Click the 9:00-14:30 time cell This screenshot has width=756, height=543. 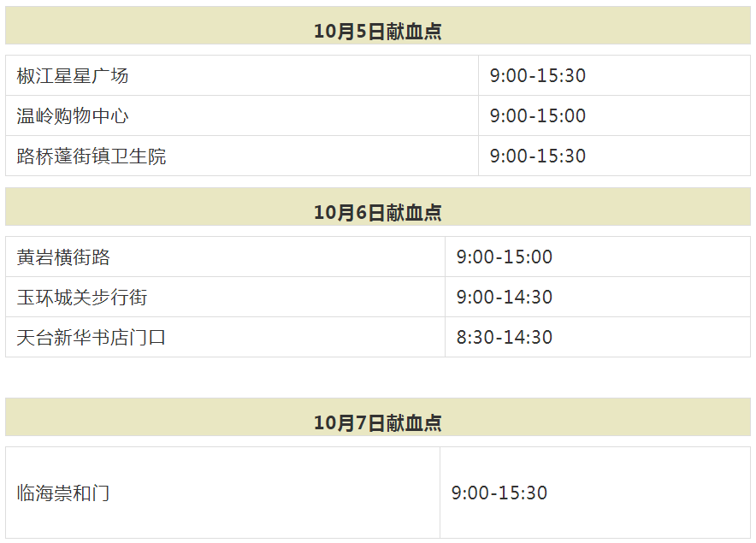pos(598,297)
